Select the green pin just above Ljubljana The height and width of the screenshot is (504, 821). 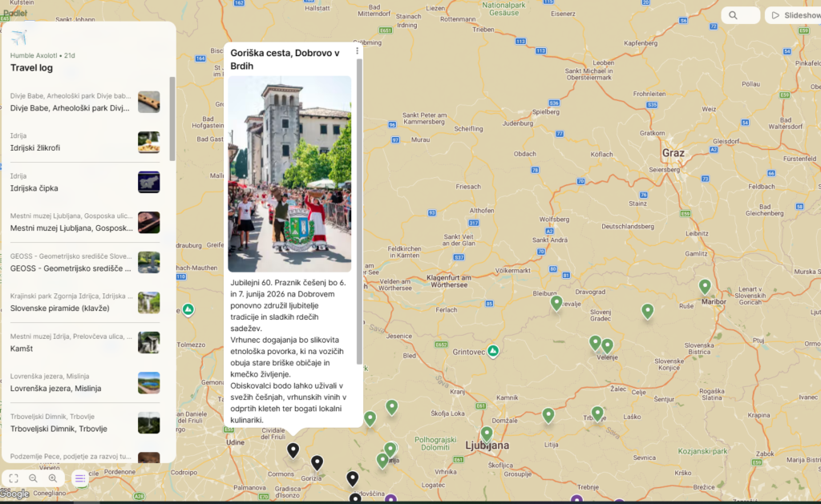487,433
